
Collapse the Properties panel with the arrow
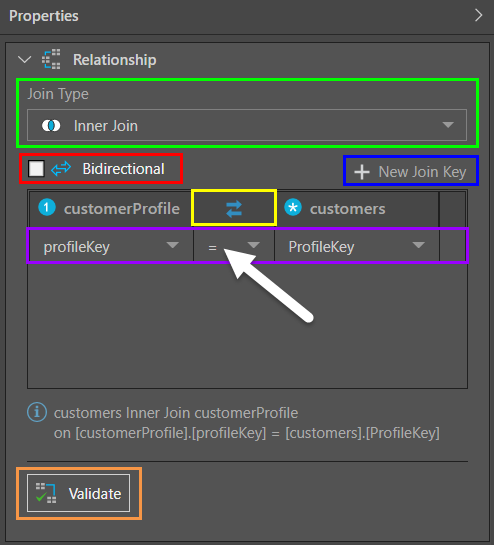479,15
